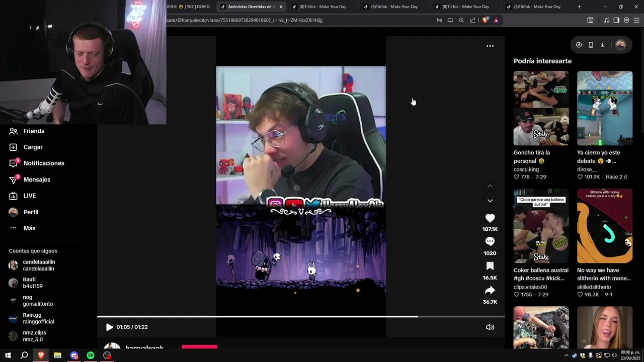The width and height of the screenshot is (644, 362).
Task: Mute the video with the speaker icon
Action: tap(490, 327)
